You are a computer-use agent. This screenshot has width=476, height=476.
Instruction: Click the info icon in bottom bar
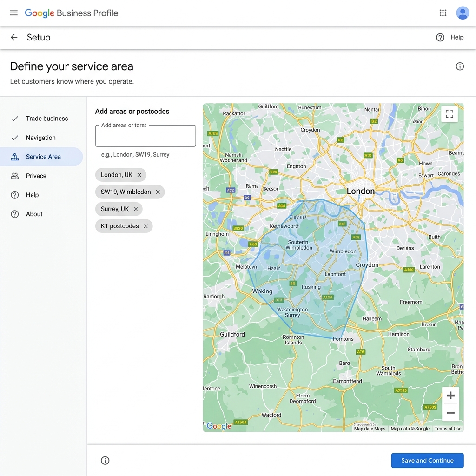(x=105, y=461)
